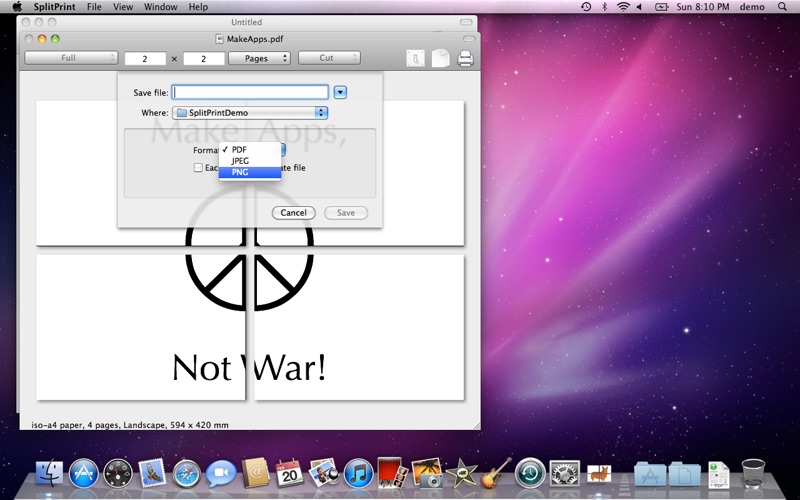Open System Preferences from the dock
800x500 pixels.
click(x=564, y=473)
